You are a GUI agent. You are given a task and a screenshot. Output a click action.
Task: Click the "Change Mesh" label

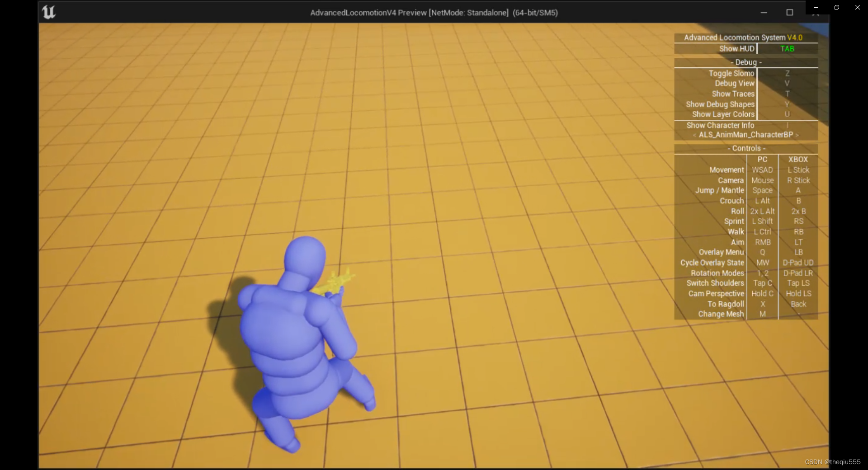click(x=721, y=314)
